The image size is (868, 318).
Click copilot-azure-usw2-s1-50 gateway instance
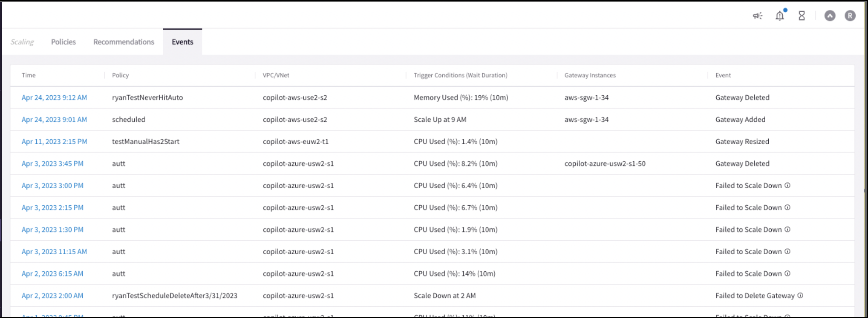(x=605, y=163)
